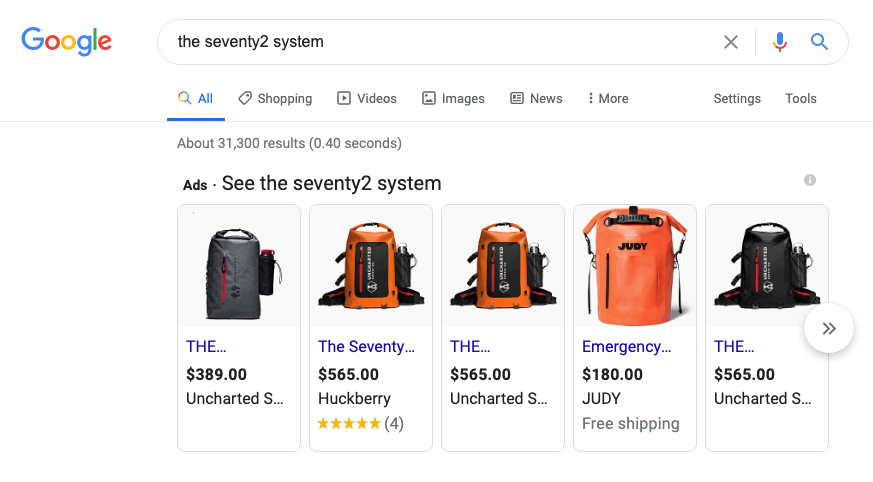Click the blue magnifying glass search icon
Screen dimensions: 873x482
click(x=819, y=42)
